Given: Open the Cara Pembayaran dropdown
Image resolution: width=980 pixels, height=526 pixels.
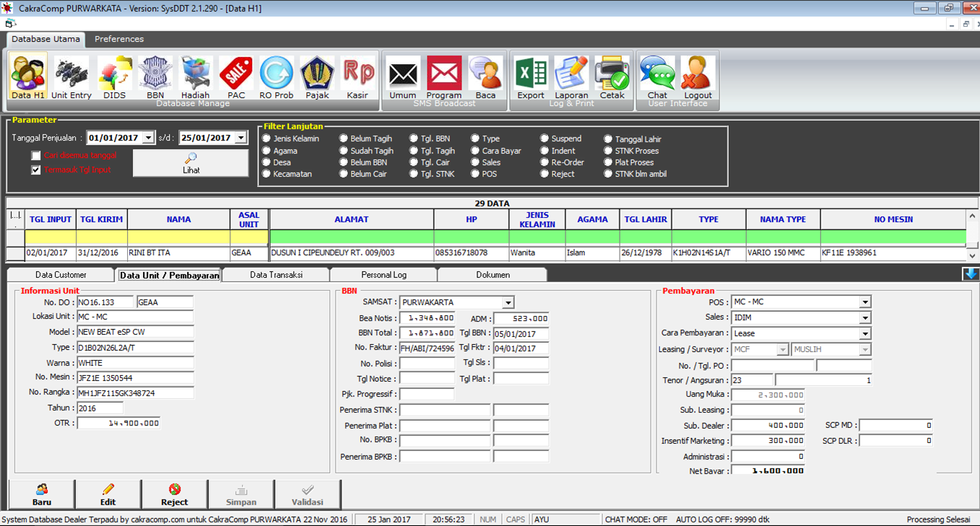Looking at the screenshot, I should (x=865, y=333).
